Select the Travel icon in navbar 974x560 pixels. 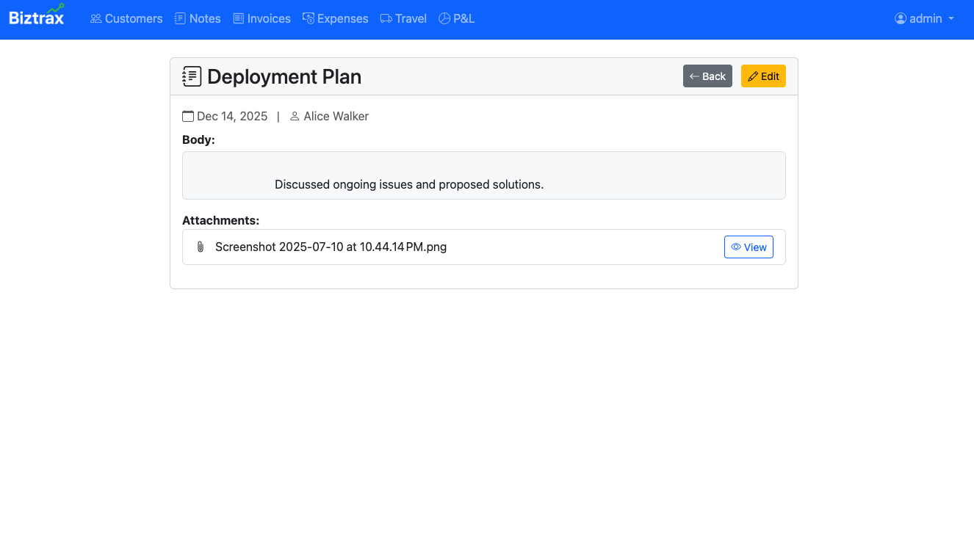(384, 18)
